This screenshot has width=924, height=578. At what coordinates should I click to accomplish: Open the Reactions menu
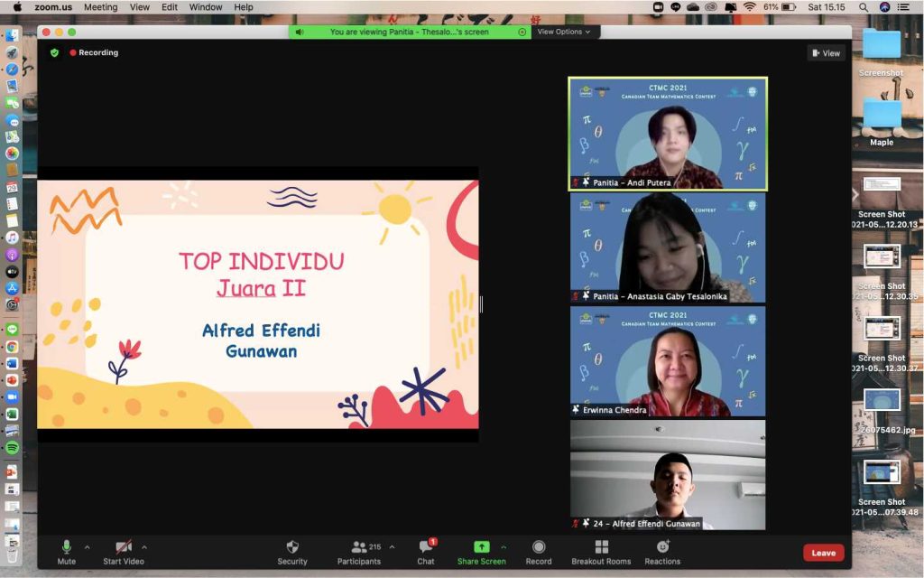pyautogui.click(x=662, y=547)
